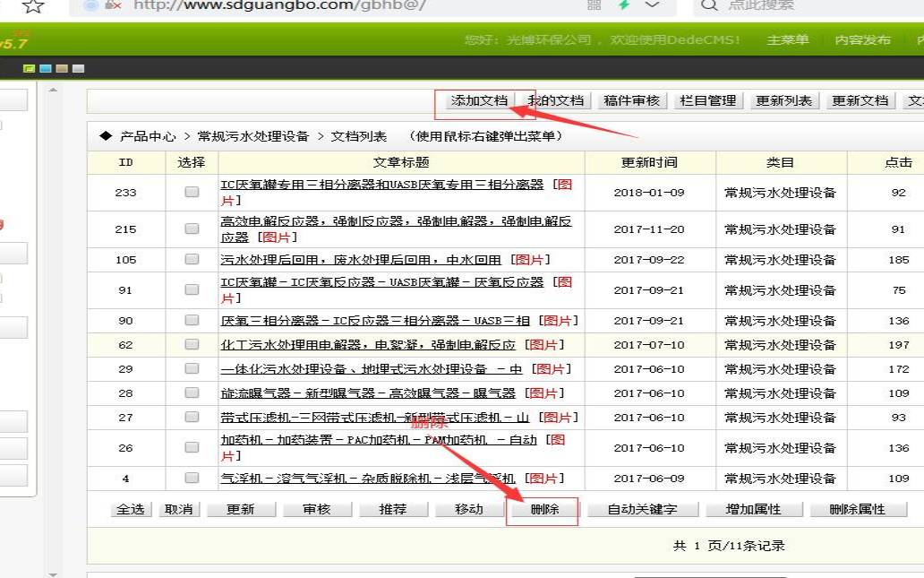Open the 主菜单 menu in the green bar
924x578 pixels.
click(x=788, y=40)
